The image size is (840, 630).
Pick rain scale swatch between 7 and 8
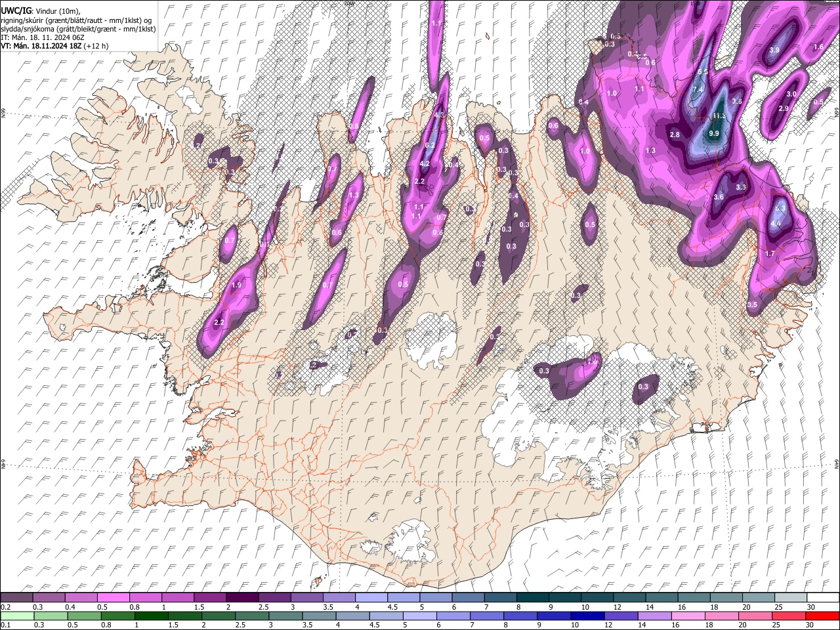coord(487,616)
